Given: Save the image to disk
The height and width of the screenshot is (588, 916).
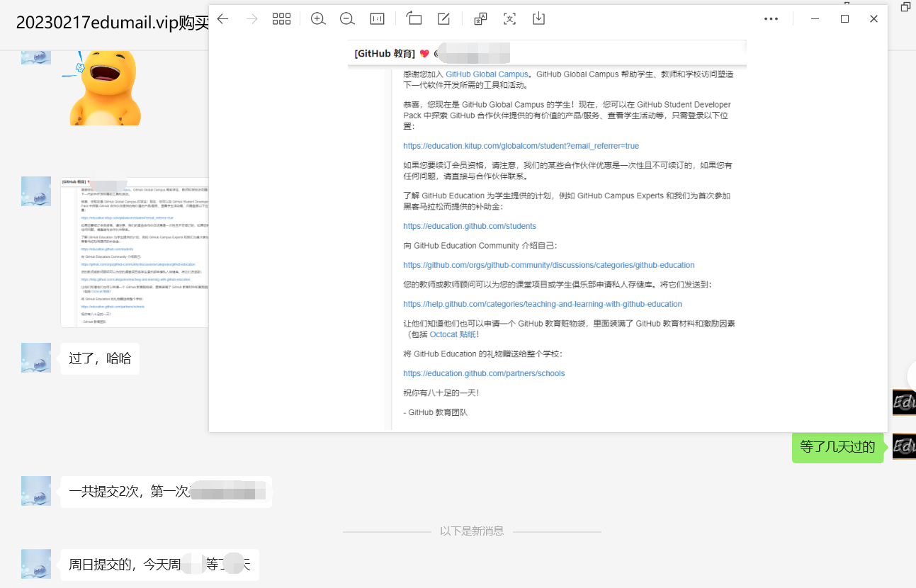Looking at the screenshot, I should point(538,19).
